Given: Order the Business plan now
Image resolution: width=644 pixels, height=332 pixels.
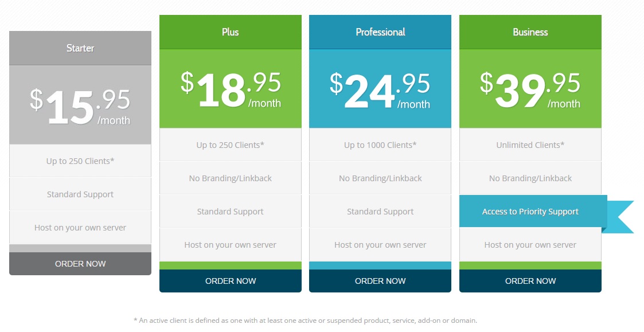Looking at the screenshot, I should (530, 281).
